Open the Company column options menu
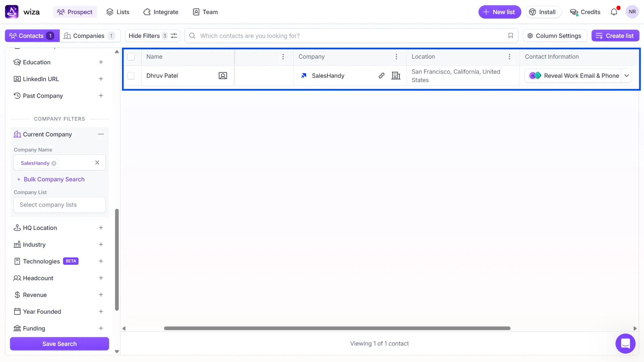644x362 pixels. pyautogui.click(x=396, y=57)
